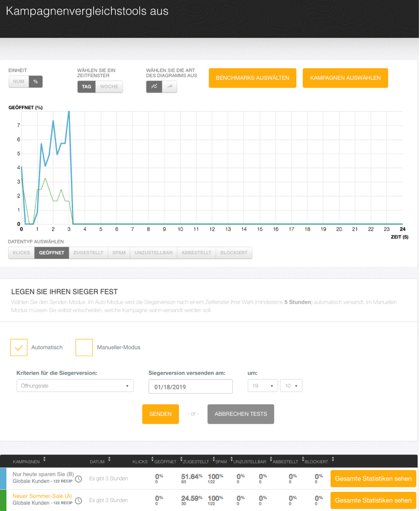Image resolution: width=420 pixels, height=511 pixels.
Task: Sort by DATUM column arrows
Action: [x=109, y=459]
